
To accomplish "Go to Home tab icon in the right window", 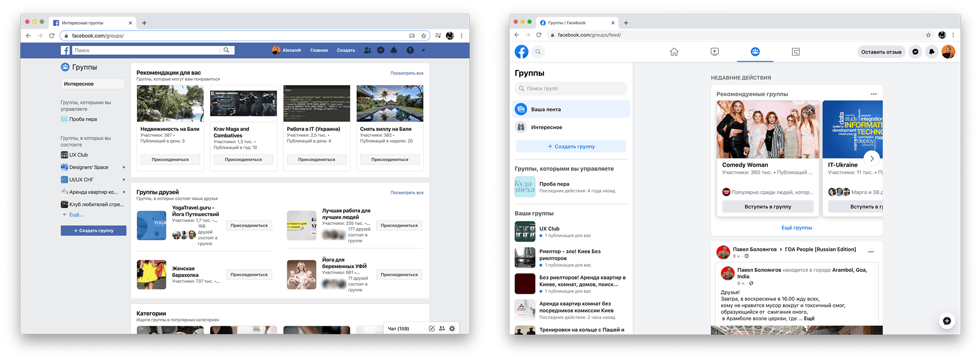I will click(674, 52).
